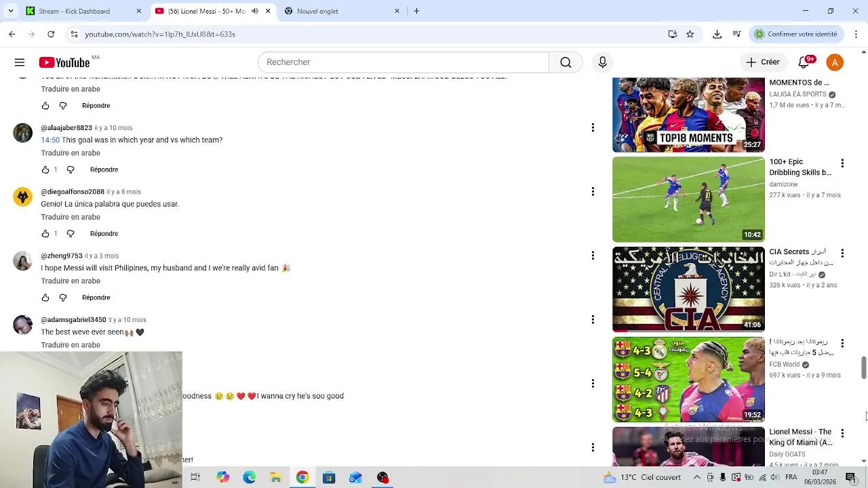868x488 pixels.
Task: Open Microsoft Edge from the taskbar
Action: pyautogui.click(x=249, y=477)
